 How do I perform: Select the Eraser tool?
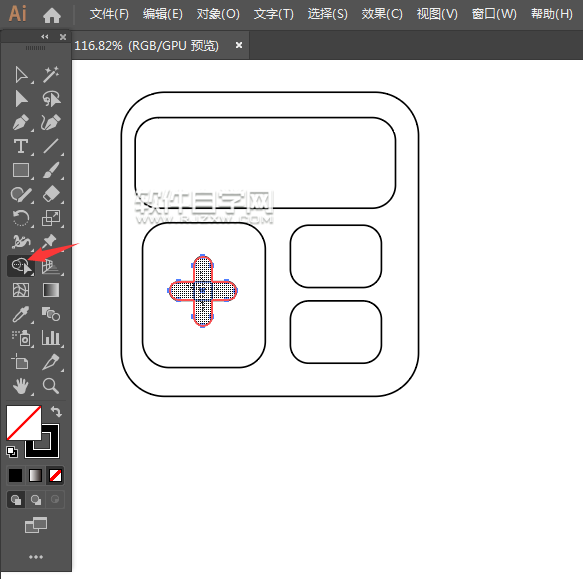(51, 194)
